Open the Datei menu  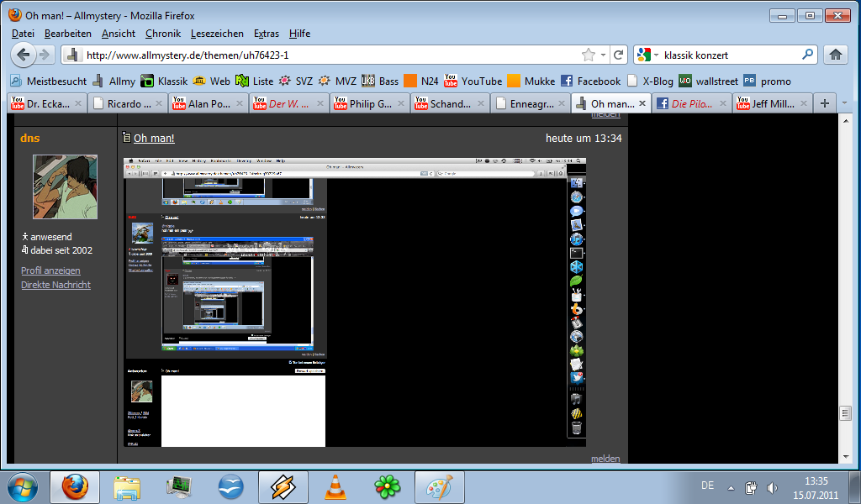pos(23,34)
